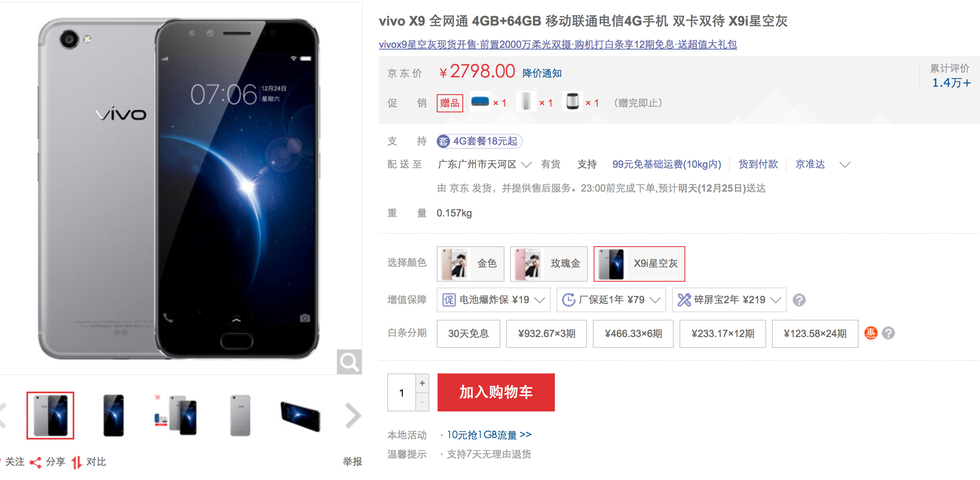Click the magnifier zoom icon on product image
The height and width of the screenshot is (480, 980).
pyautogui.click(x=349, y=362)
